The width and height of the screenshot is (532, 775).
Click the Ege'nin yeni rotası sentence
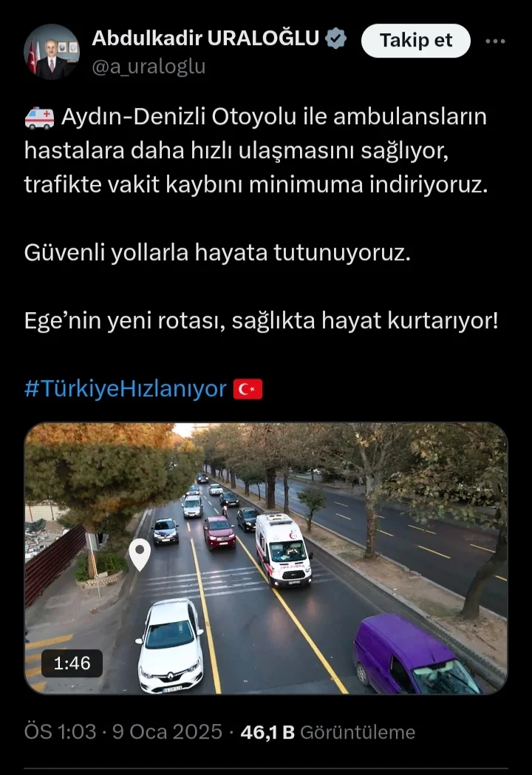pyautogui.click(x=262, y=321)
